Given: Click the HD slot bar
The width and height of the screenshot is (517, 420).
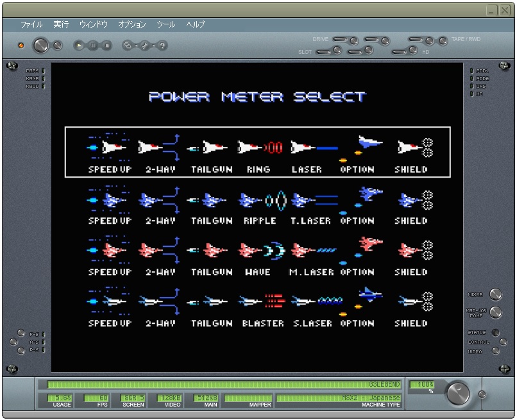Looking at the screenshot, I should pos(400,52).
